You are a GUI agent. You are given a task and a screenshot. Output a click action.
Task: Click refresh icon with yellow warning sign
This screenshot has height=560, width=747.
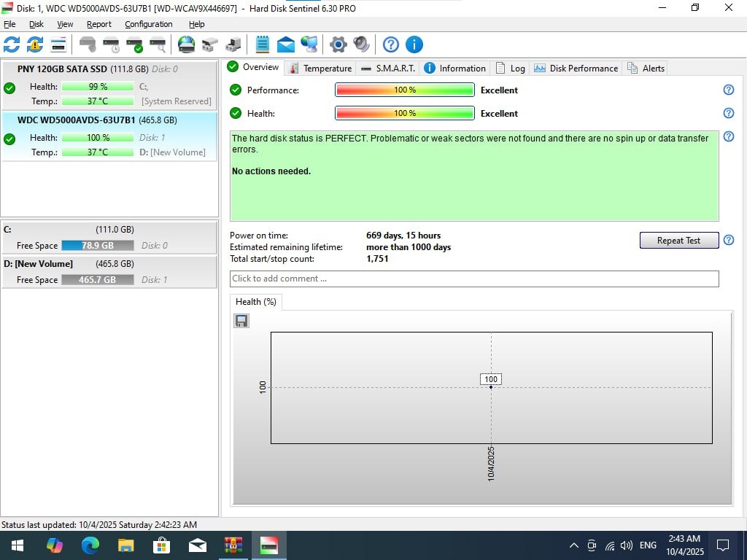tap(35, 44)
